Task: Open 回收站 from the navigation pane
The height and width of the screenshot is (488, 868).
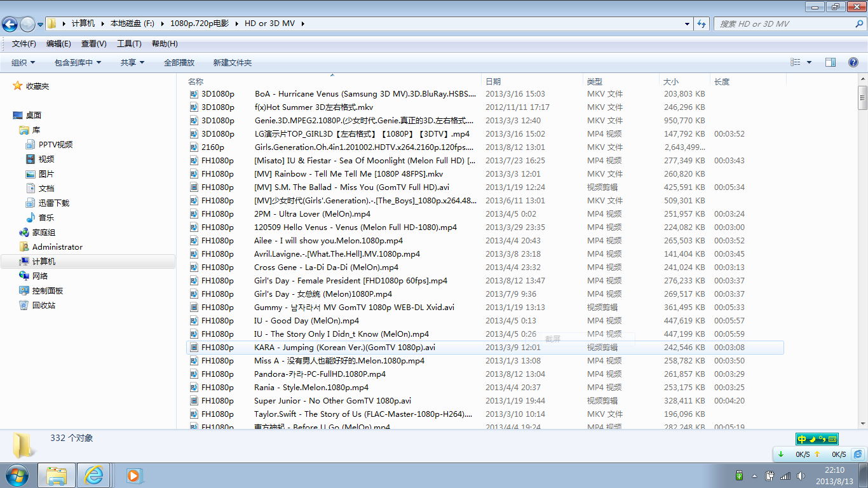Action: (x=37, y=305)
